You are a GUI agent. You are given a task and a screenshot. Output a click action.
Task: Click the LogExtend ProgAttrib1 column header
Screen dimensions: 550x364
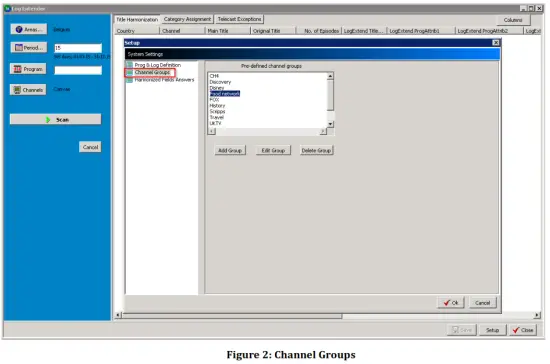pos(421,31)
